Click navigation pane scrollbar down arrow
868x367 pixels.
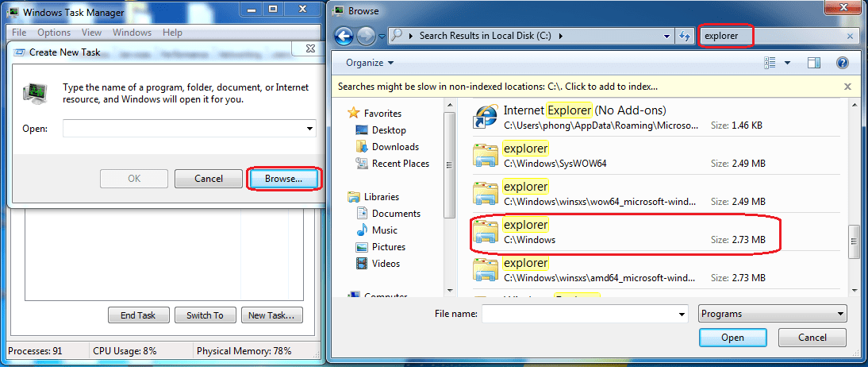[x=449, y=289]
